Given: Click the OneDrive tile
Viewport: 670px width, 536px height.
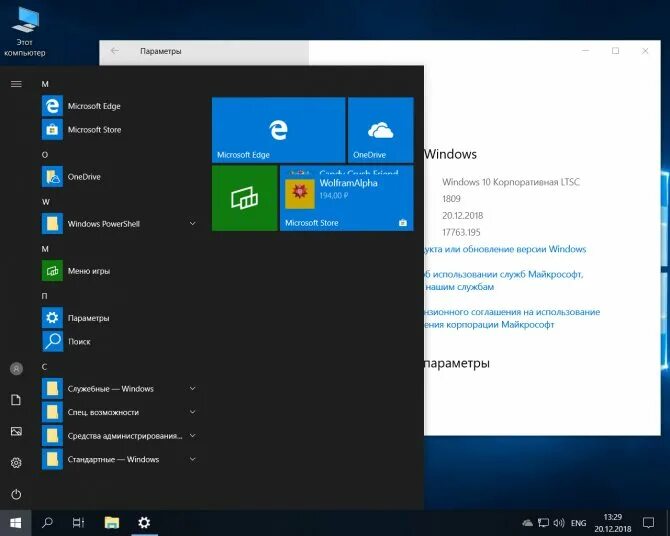Looking at the screenshot, I should (x=381, y=130).
